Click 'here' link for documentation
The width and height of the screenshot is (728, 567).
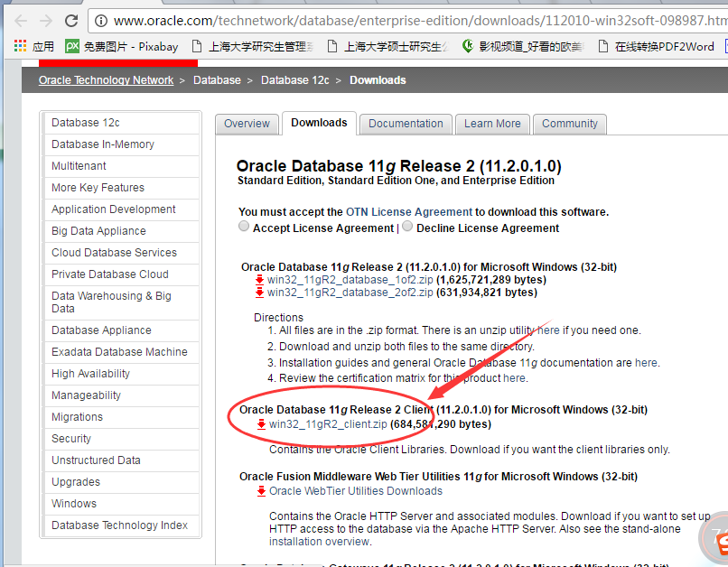pos(646,363)
